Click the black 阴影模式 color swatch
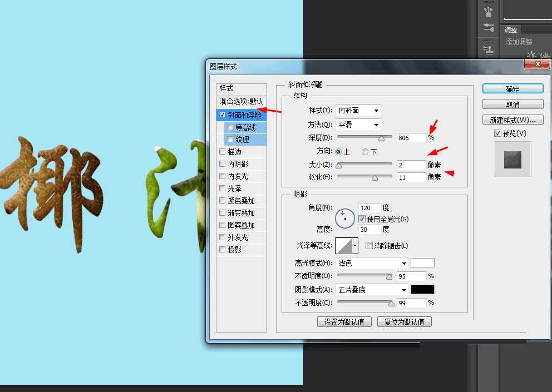This screenshot has width=552, height=392. tap(422, 289)
